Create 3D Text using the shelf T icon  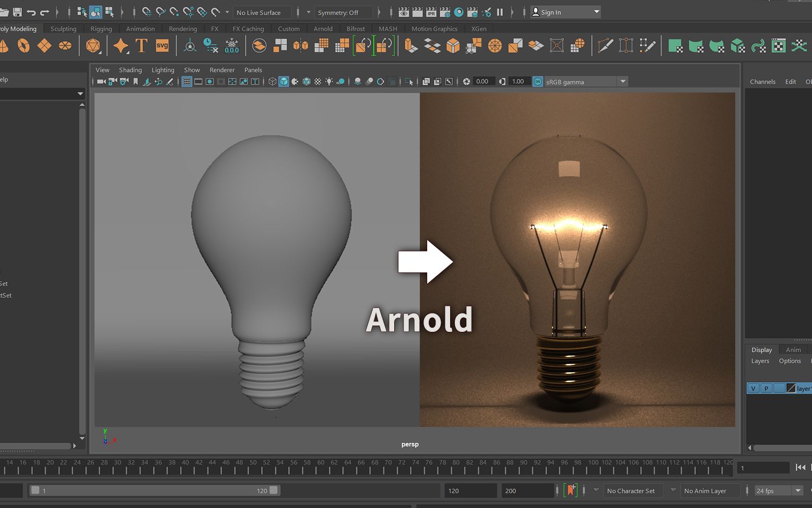coord(141,45)
